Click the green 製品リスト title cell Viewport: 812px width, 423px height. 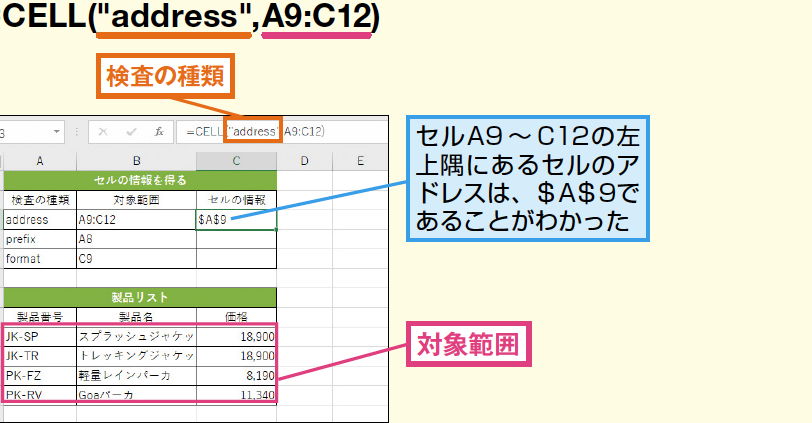(x=140, y=298)
